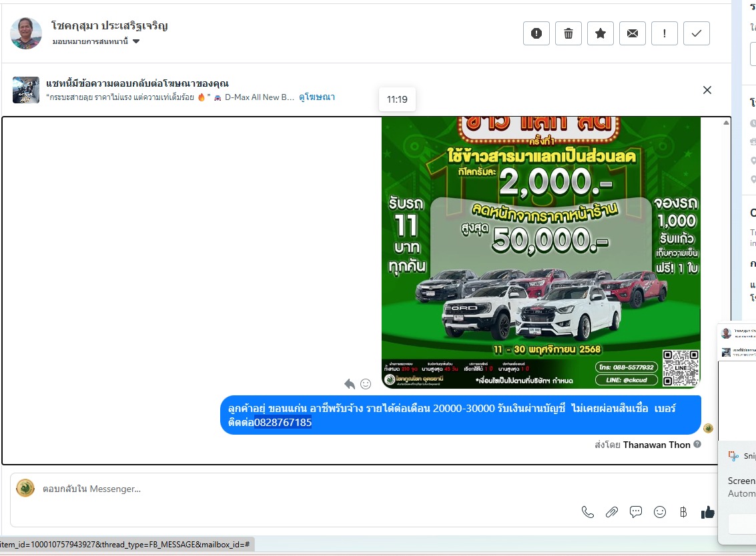756x556 pixels.
Task: Mark conversation unread with envelope icon
Action: (633, 33)
